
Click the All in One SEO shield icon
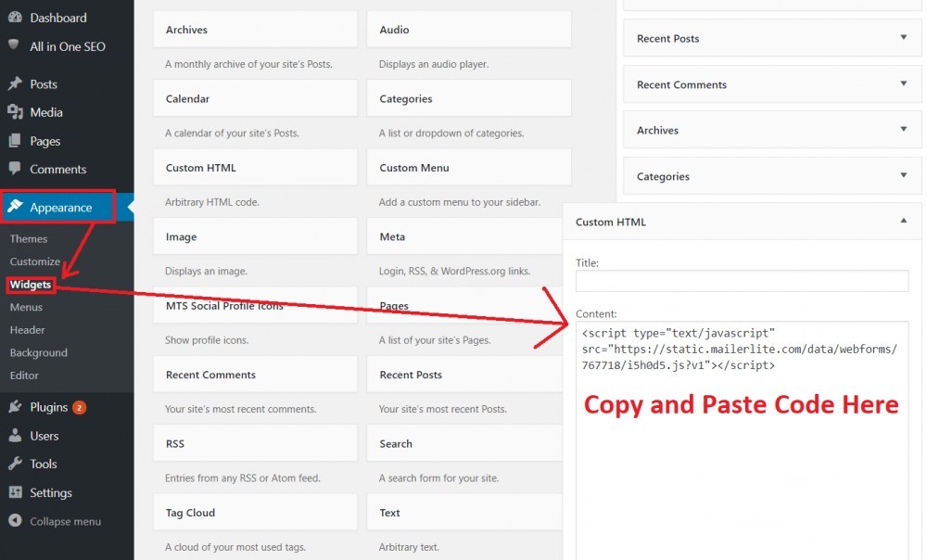pos(14,45)
